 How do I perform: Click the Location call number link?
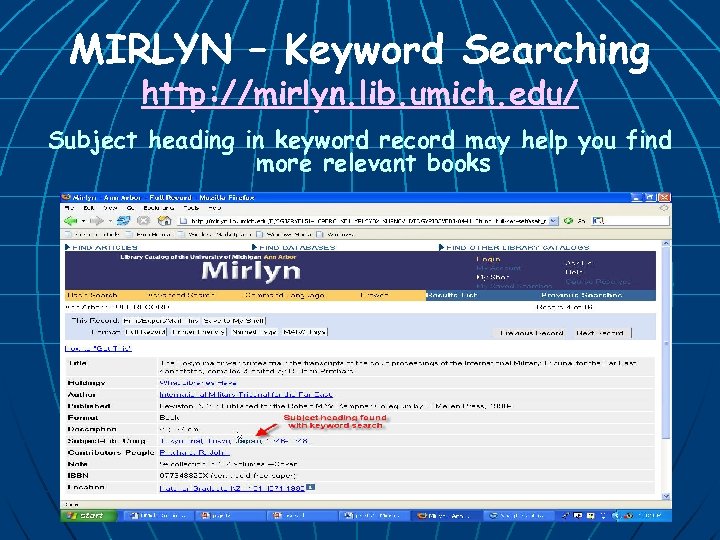coord(232,488)
